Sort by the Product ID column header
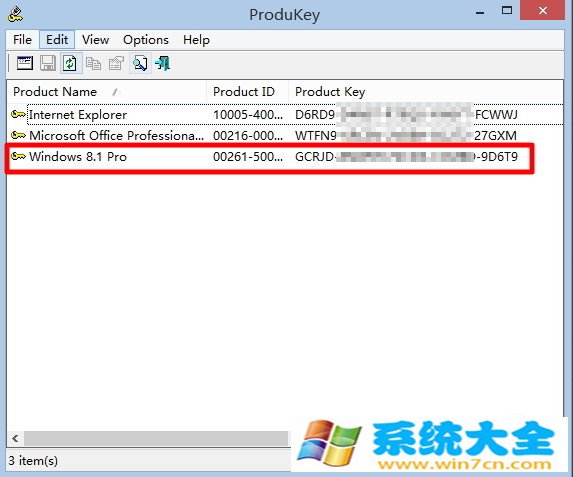This screenshot has height=477, width=573. coord(247,91)
